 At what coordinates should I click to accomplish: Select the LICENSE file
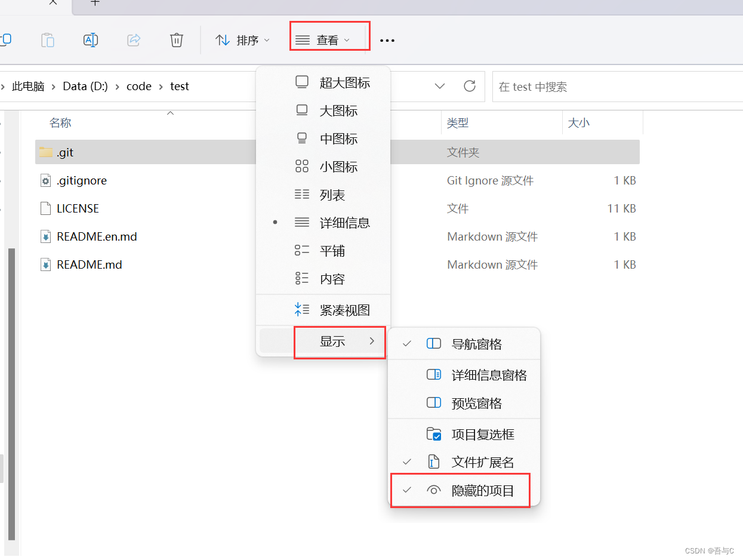[x=78, y=208]
